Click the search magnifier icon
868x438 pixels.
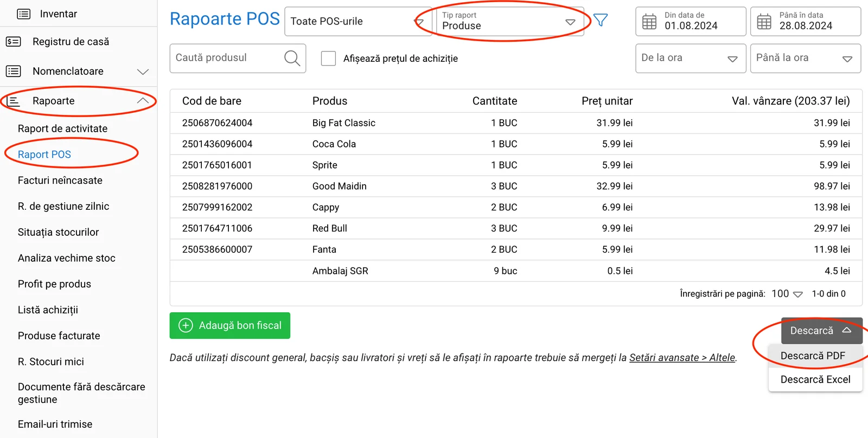(292, 58)
